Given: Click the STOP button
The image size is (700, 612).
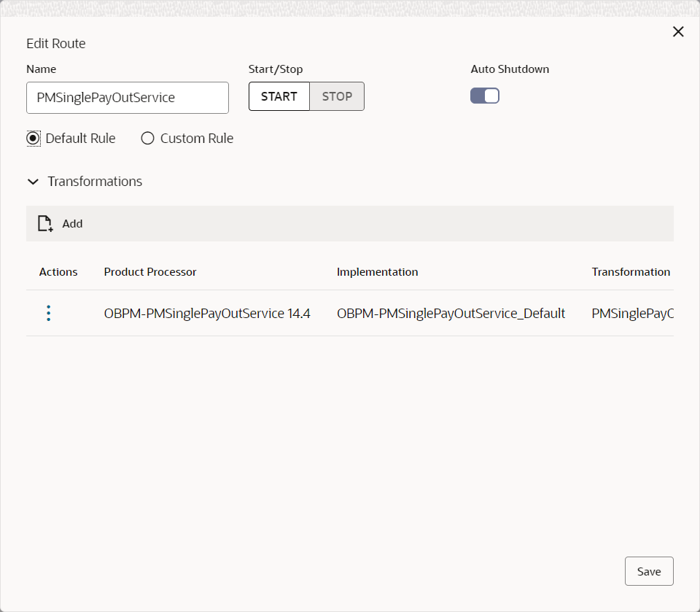Looking at the screenshot, I should [x=337, y=96].
